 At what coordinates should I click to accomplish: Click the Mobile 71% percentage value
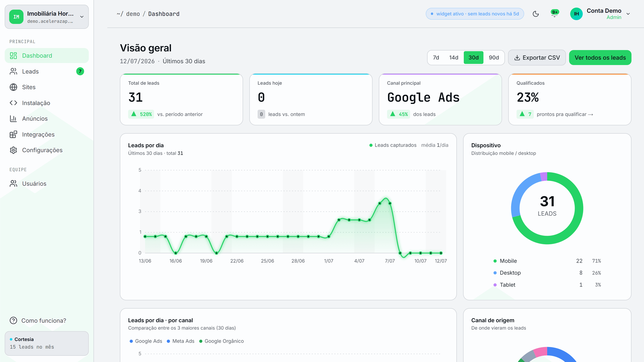(597, 261)
